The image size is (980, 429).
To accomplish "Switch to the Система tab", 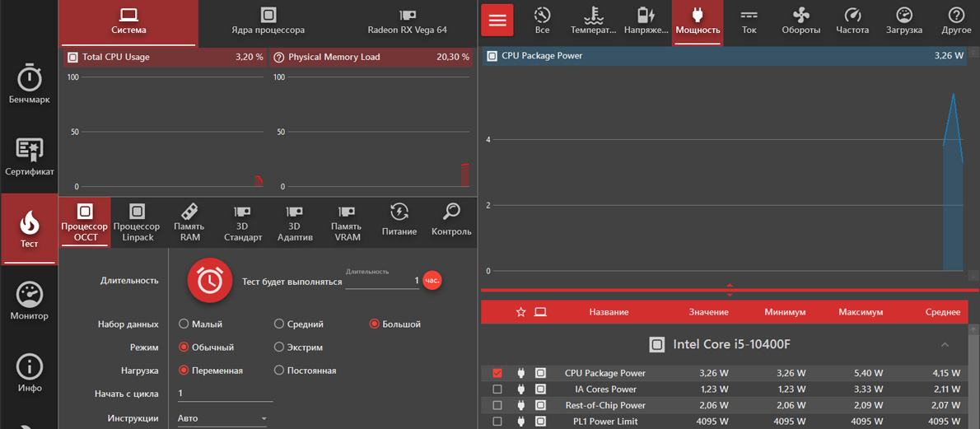I will point(128,22).
